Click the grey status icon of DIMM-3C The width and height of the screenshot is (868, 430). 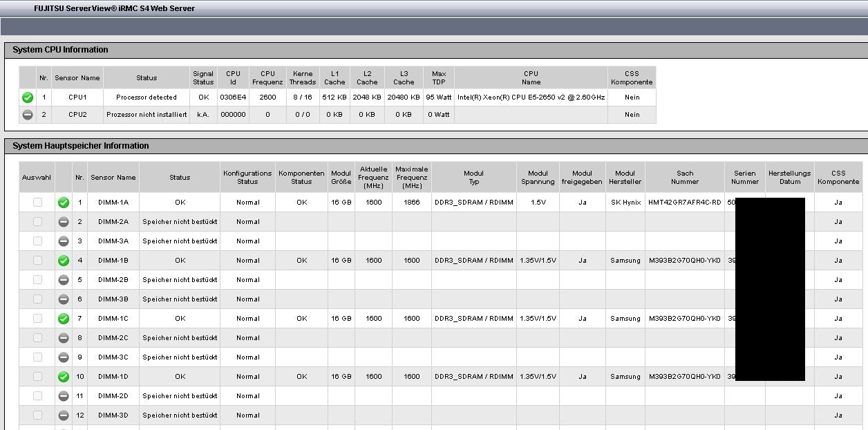click(64, 357)
